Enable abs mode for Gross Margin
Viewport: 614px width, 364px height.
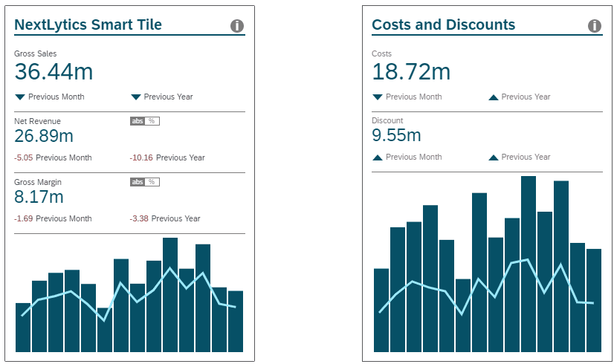click(x=138, y=182)
